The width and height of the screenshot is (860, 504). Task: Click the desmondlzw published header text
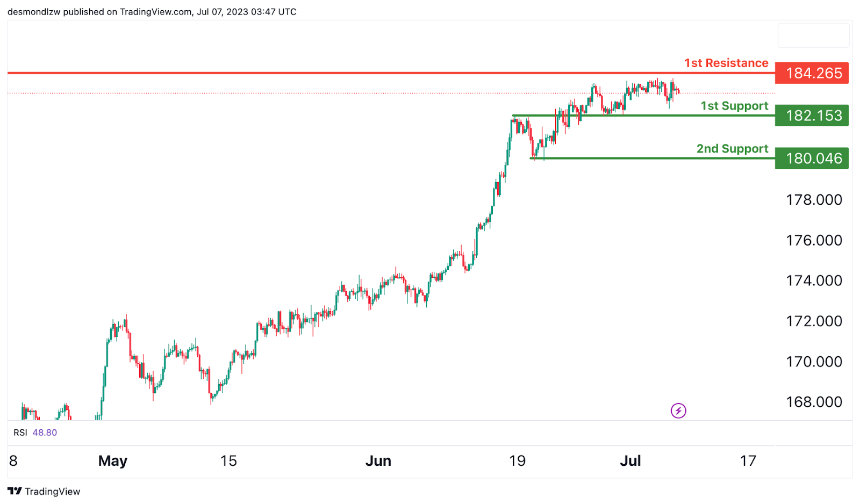pyautogui.click(x=152, y=12)
